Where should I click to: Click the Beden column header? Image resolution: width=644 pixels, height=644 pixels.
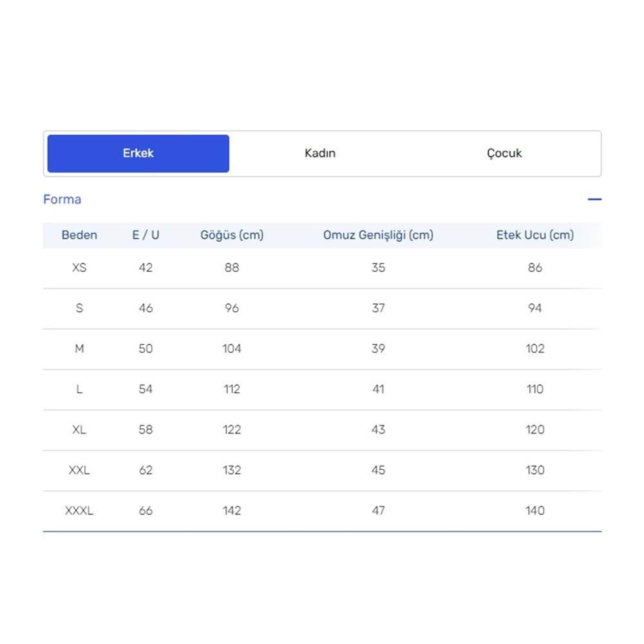[79, 235]
